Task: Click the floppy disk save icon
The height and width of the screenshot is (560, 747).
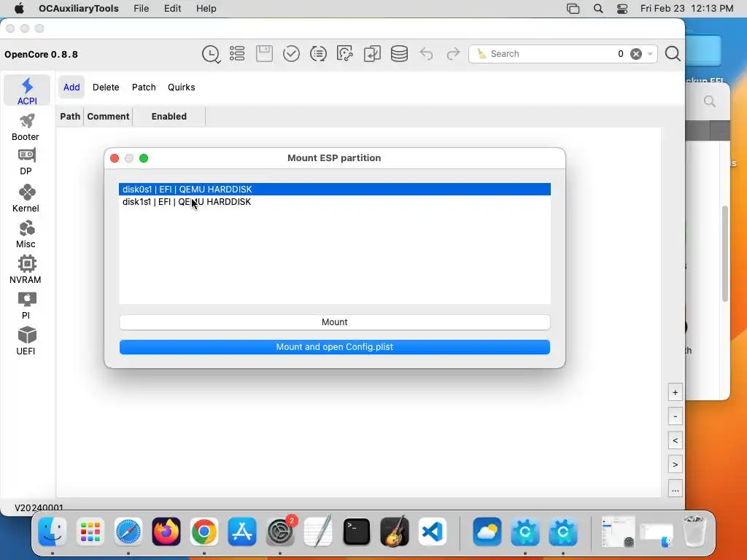Action: [264, 54]
